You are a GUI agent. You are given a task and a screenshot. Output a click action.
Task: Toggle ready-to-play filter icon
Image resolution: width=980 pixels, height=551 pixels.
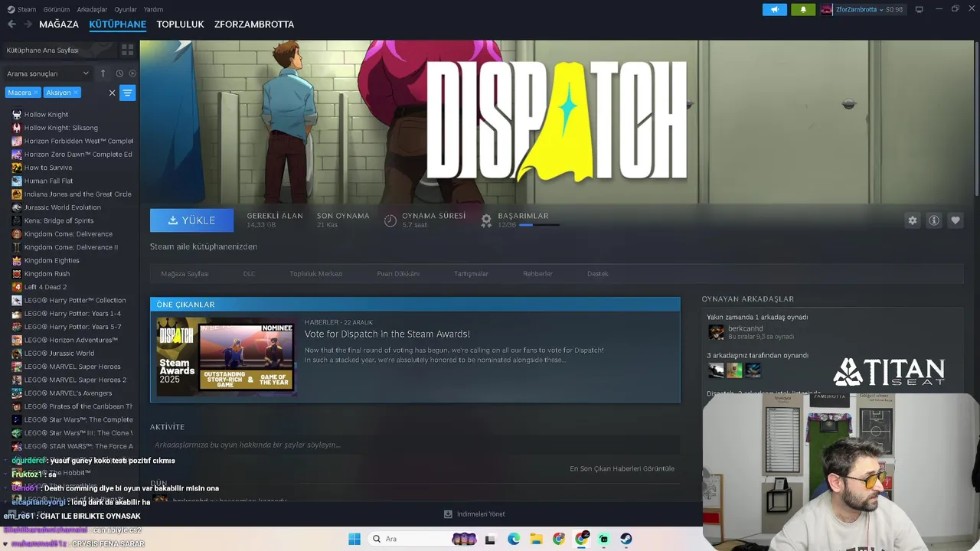coord(132,73)
